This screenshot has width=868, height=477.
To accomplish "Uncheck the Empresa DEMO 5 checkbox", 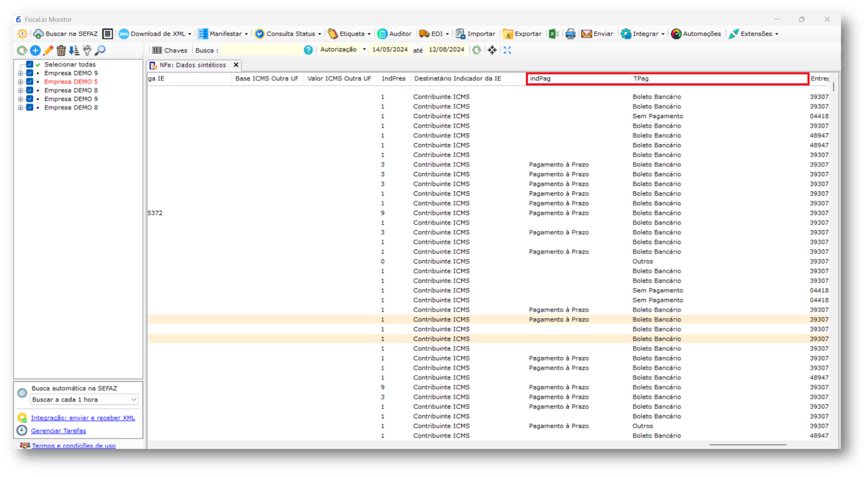I will [30, 82].
